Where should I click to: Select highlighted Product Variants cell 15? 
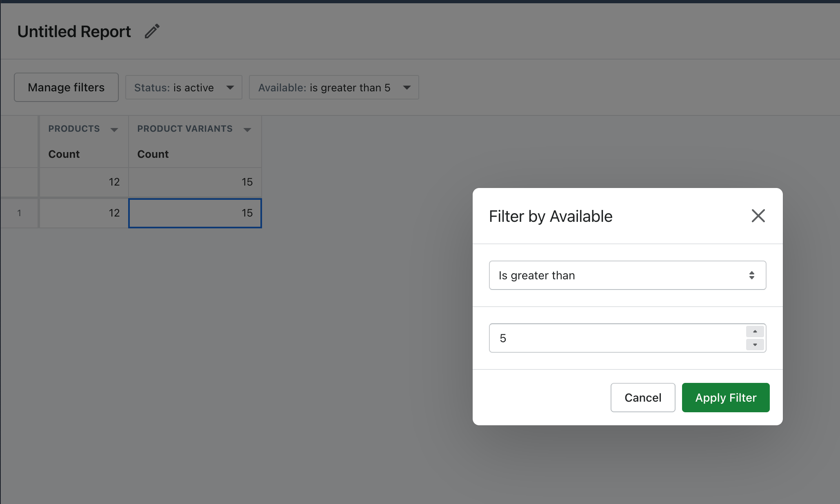point(195,213)
